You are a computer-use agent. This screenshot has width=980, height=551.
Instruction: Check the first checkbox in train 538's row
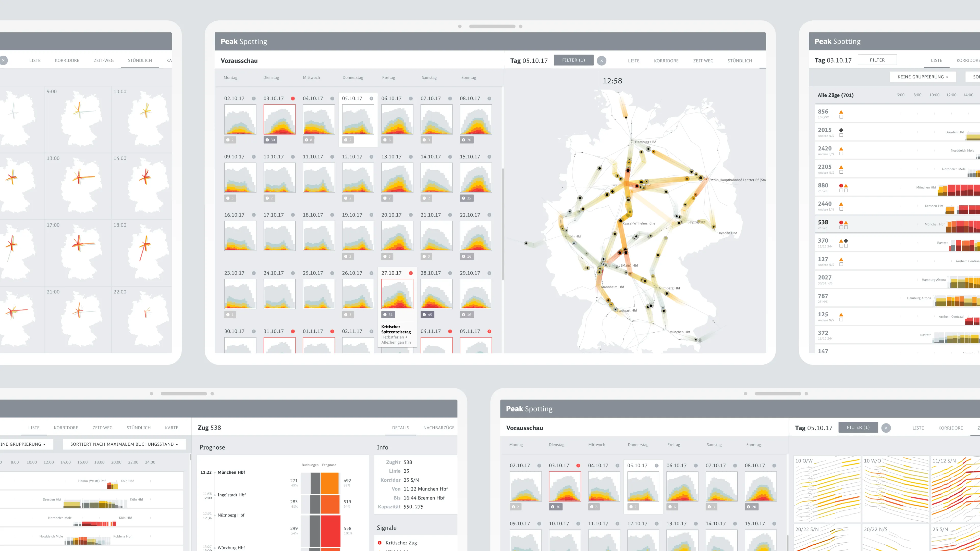click(x=841, y=227)
